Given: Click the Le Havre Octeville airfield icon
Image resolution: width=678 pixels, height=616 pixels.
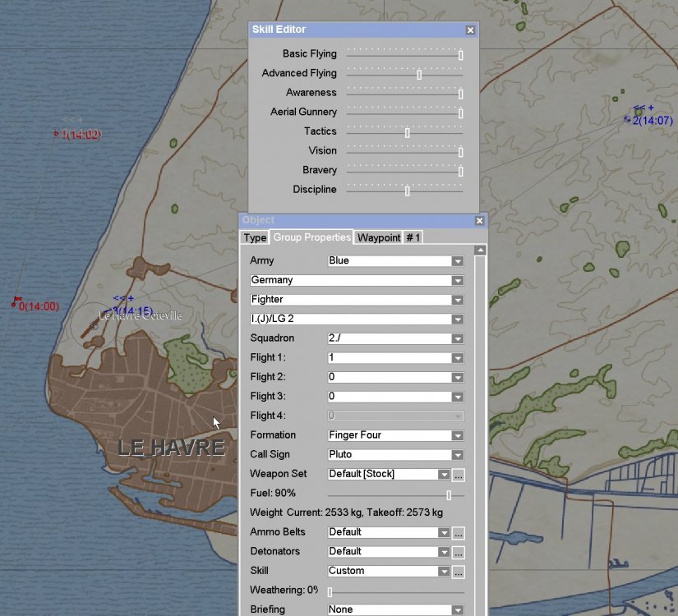Looking at the screenshot, I should [90, 324].
